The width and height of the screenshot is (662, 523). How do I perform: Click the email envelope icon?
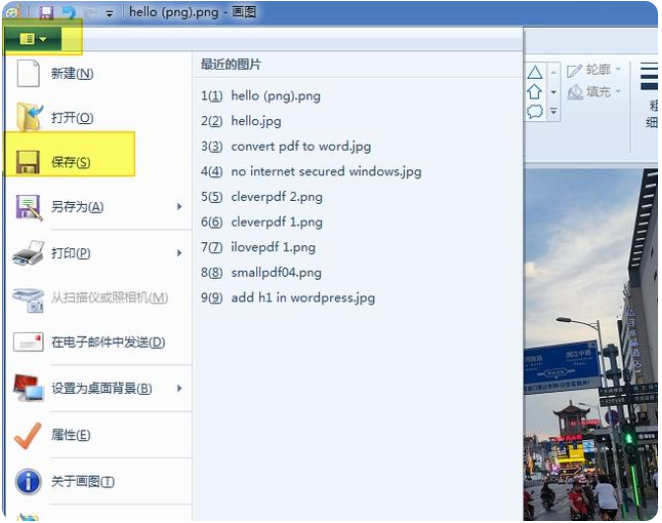pos(28,342)
